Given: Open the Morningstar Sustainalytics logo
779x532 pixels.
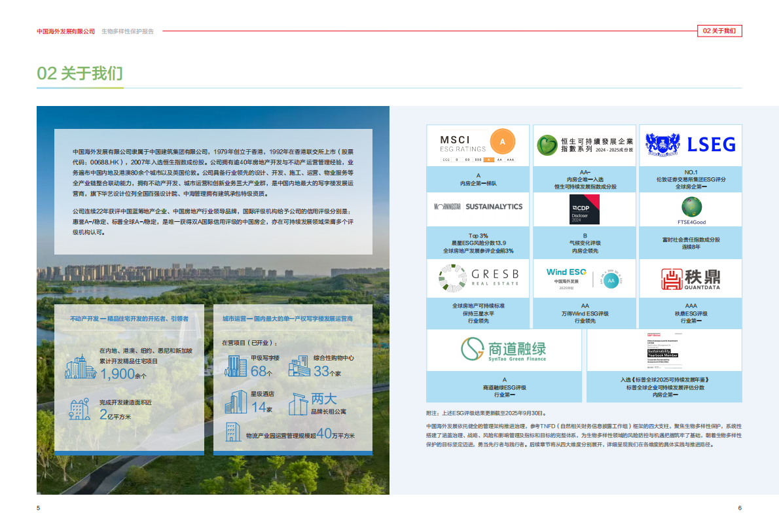Looking at the screenshot, I should point(478,206).
